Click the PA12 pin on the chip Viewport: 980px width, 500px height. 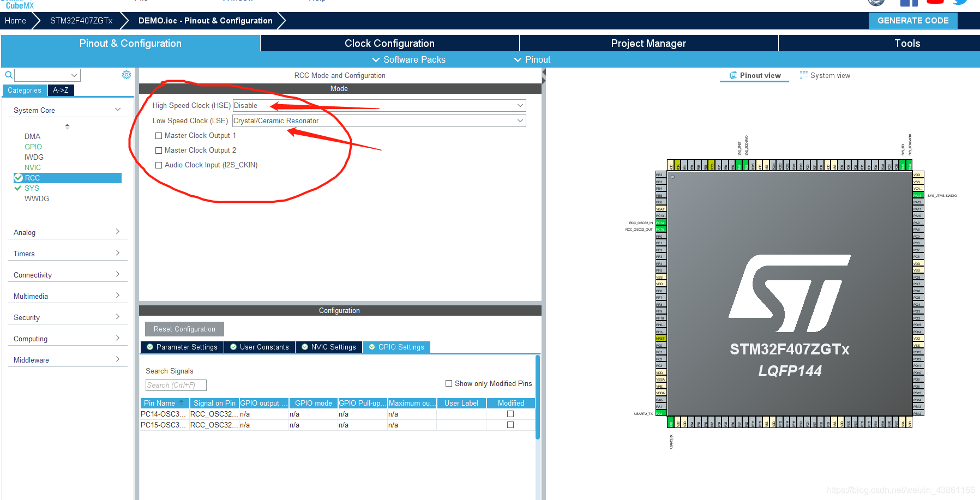click(918, 202)
